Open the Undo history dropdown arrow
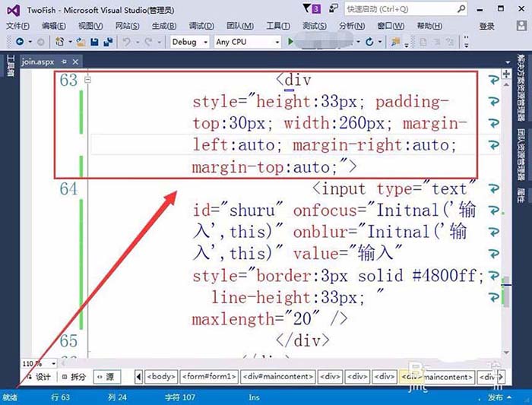 [138, 42]
